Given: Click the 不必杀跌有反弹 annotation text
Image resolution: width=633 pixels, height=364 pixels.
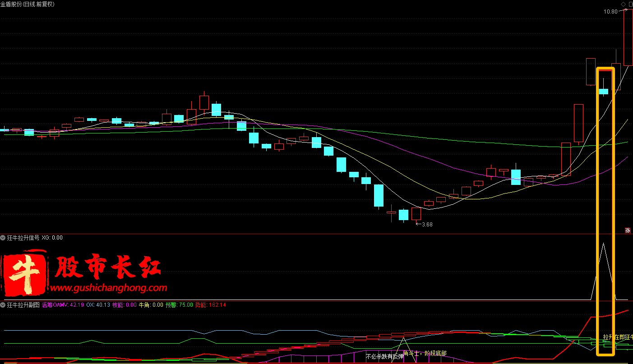Looking at the screenshot, I should point(384,356).
